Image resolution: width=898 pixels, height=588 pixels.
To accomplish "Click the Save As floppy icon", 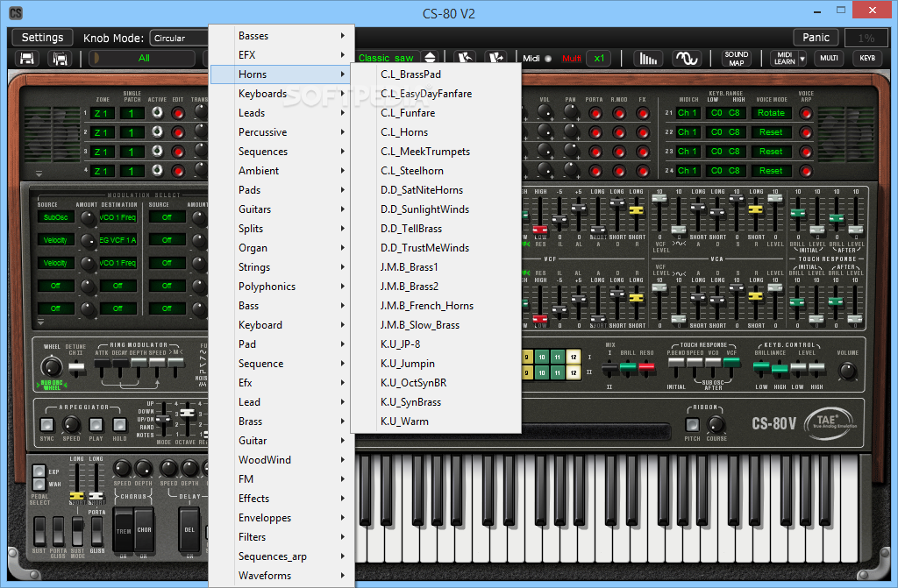I will pyautogui.click(x=61, y=59).
